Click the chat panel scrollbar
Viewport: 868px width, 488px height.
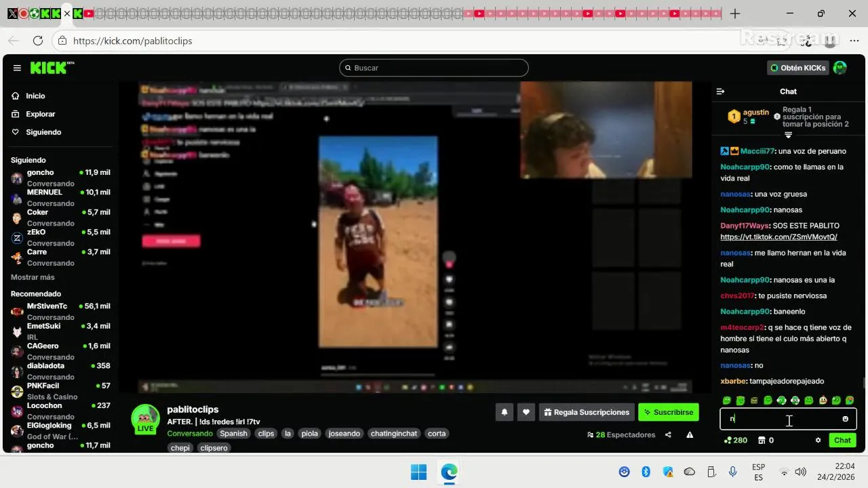tap(863, 383)
